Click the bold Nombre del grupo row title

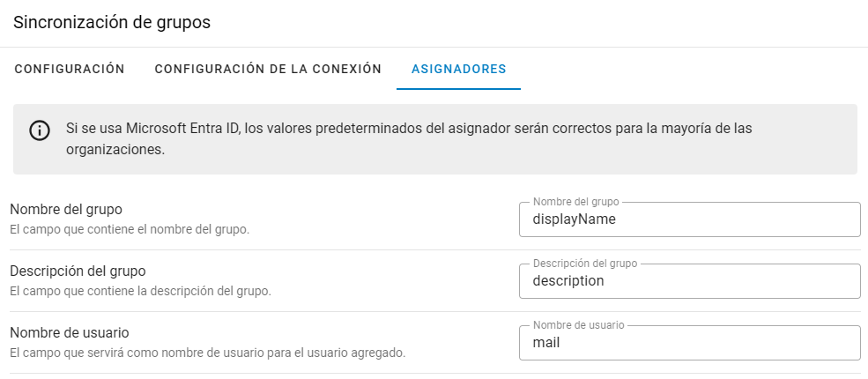tap(66, 210)
